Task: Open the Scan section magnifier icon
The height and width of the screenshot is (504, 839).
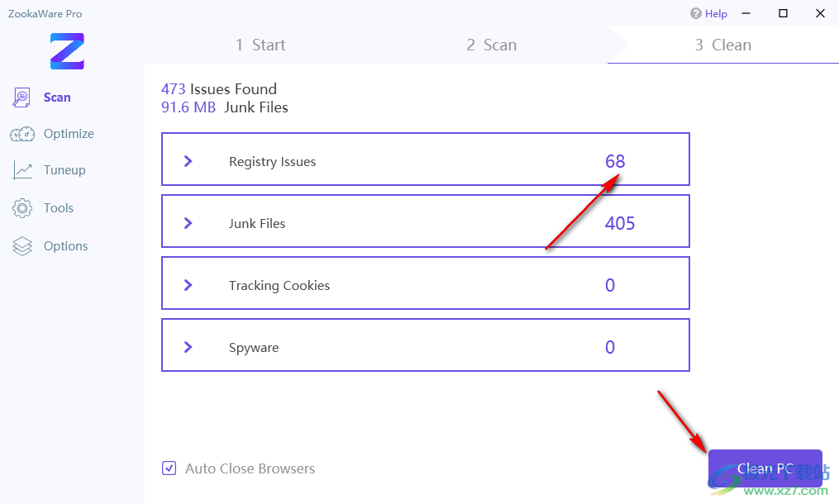Action: tap(21, 97)
